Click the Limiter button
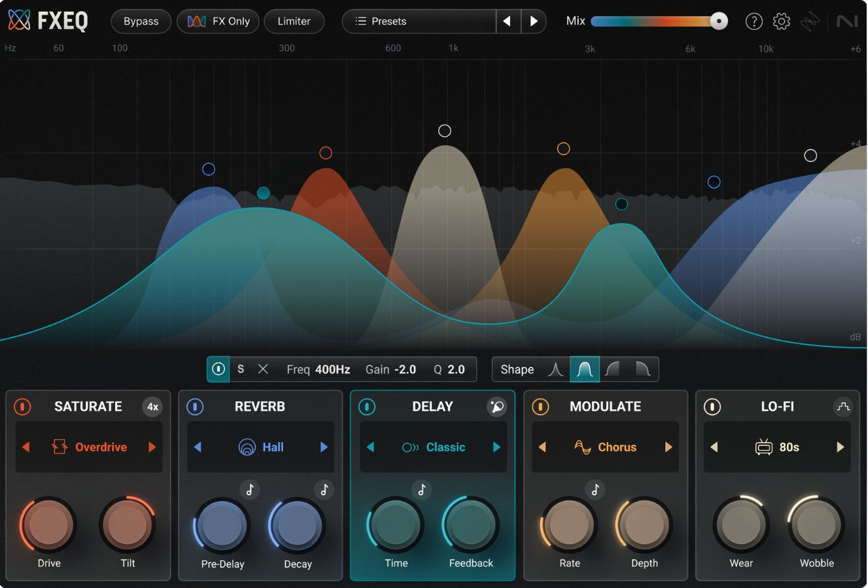The width and height of the screenshot is (868, 588). click(293, 21)
